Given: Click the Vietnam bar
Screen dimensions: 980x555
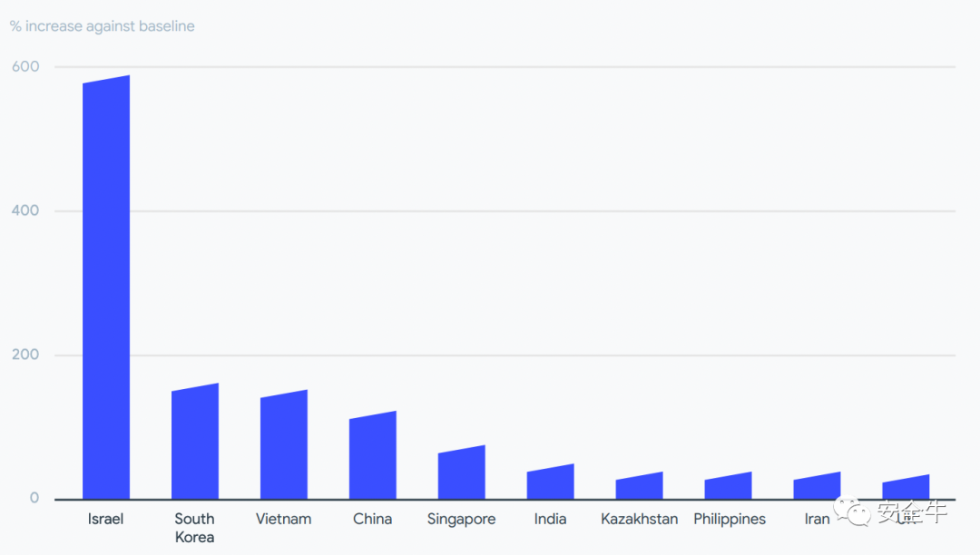Looking at the screenshot, I should pos(284,444).
